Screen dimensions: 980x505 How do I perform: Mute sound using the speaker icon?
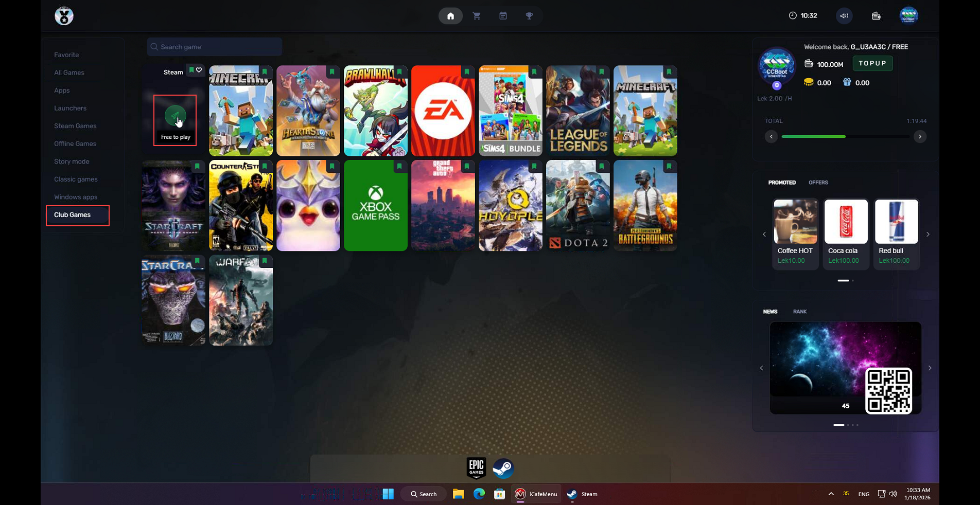click(844, 16)
